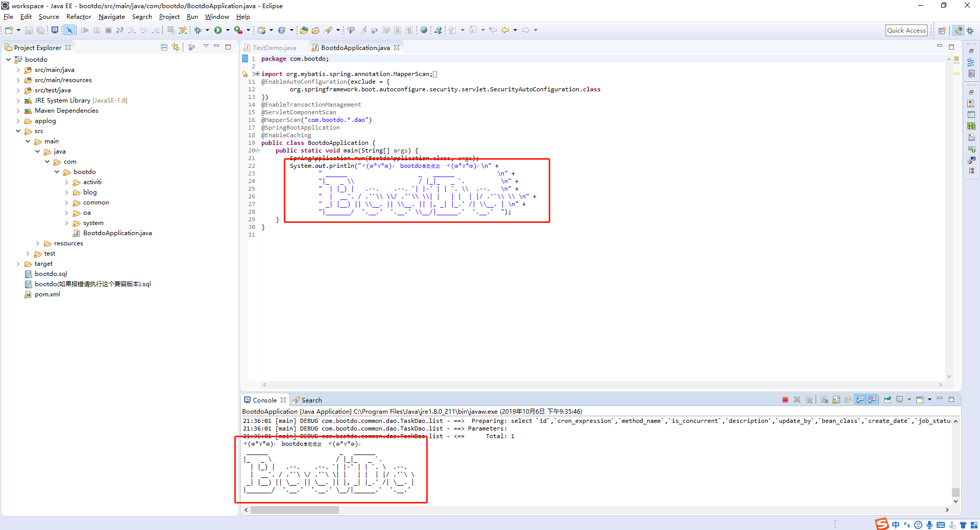Viewport: 980px width, 530px height.
Task: Collapse the bootdo project root
Action: [x=9, y=60]
